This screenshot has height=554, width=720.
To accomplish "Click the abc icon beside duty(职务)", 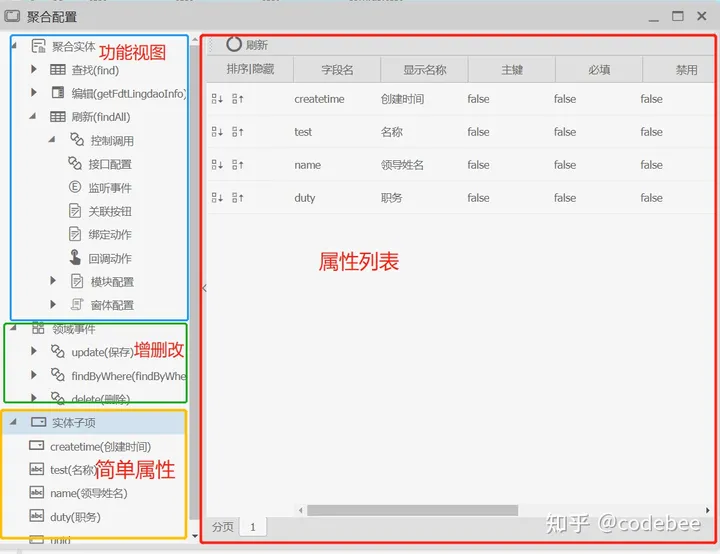I will coord(37,516).
